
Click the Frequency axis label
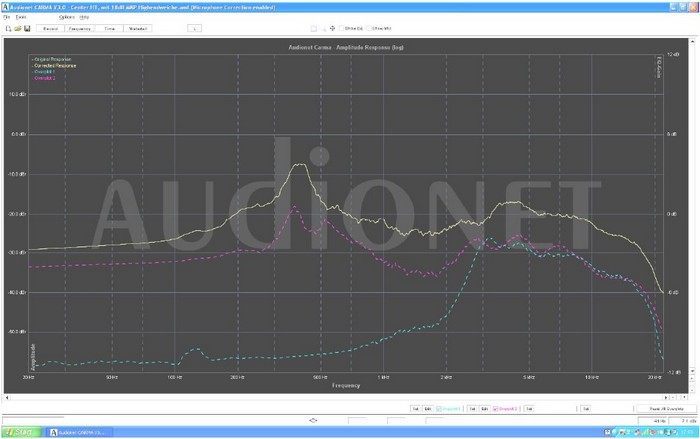coord(346,385)
